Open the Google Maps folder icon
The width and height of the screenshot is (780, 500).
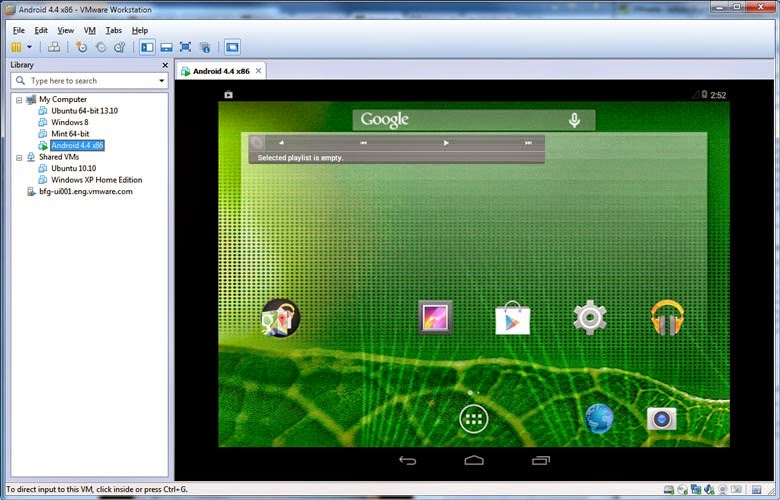point(281,317)
